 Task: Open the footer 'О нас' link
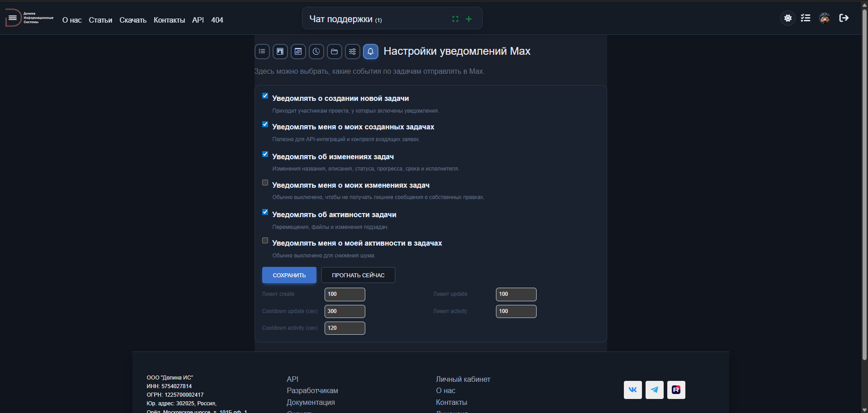446,390
